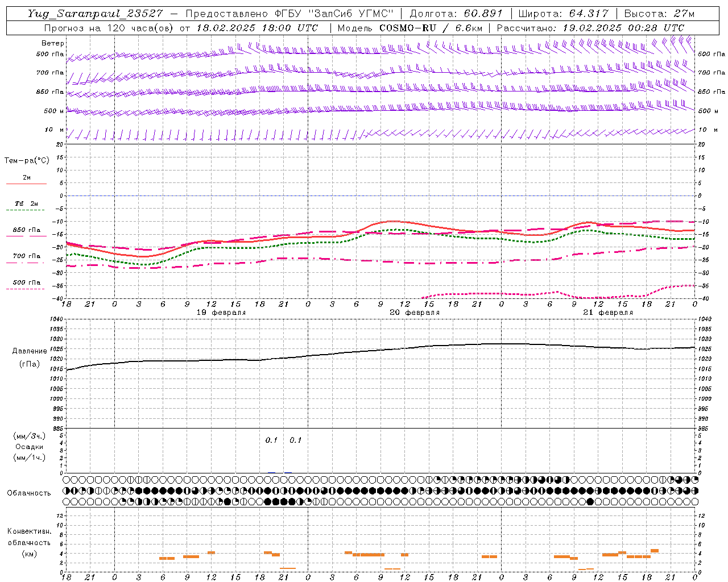Select the text Предоставлено ФГБУ "ЗапСиб УГМС"

tap(290, 14)
